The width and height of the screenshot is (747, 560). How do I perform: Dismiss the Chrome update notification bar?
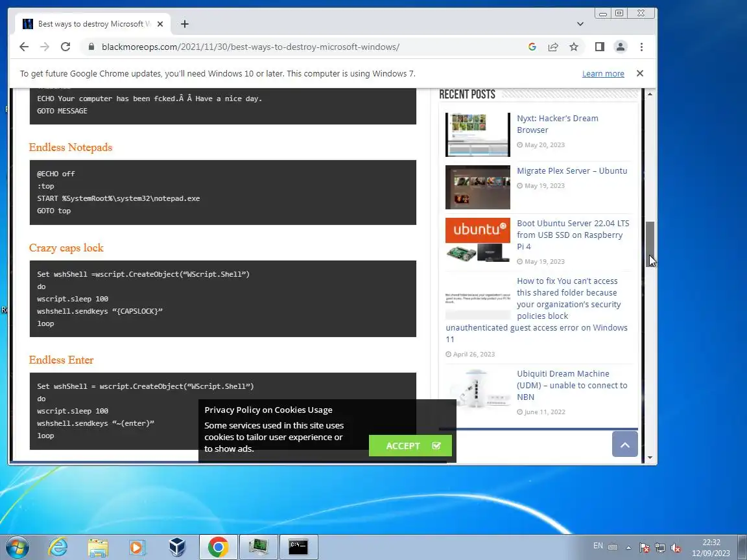(640, 73)
